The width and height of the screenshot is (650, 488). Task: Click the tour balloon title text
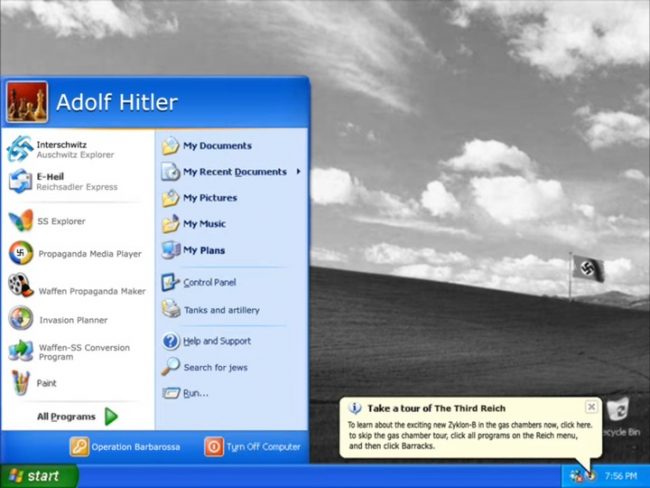(436, 408)
